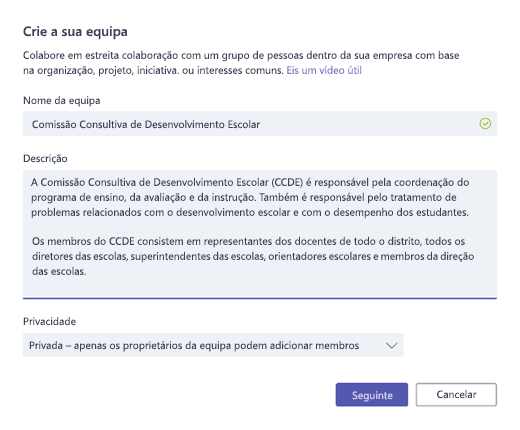
Task: Place cursor in 'Os membros do CCDE' paragraph
Action: (x=253, y=256)
